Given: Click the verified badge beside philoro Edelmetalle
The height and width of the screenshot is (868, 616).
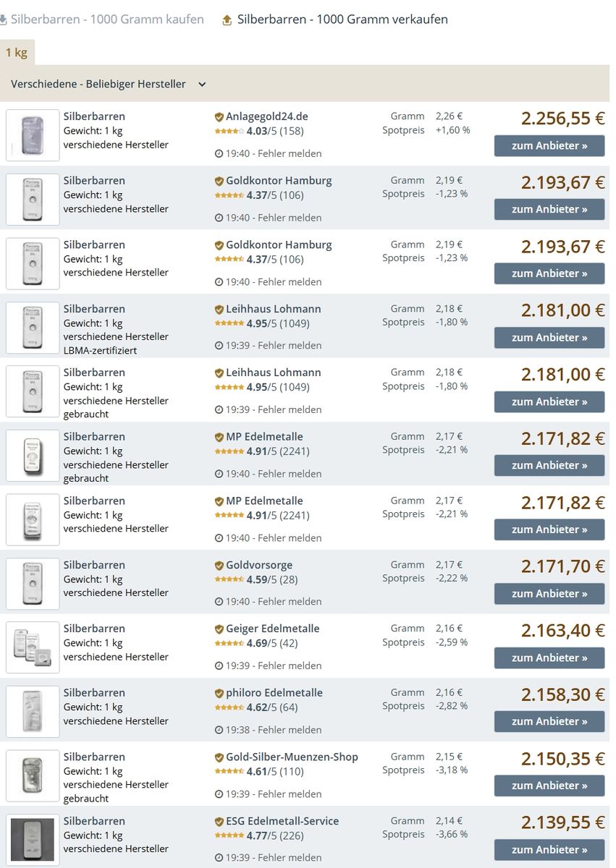Looking at the screenshot, I should [x=219, y=694].
